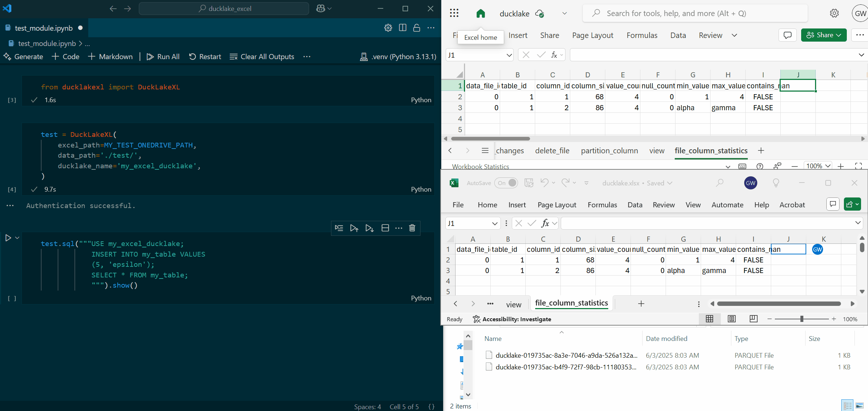
Task: Open ducklake file name dropdown chevron
Action: (564, 14)
